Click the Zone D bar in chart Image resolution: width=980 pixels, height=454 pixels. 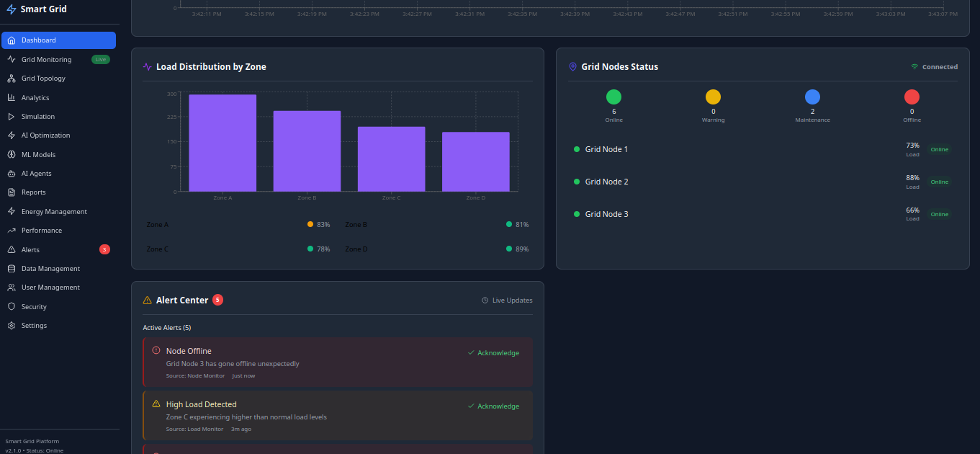tap(475, 162)
